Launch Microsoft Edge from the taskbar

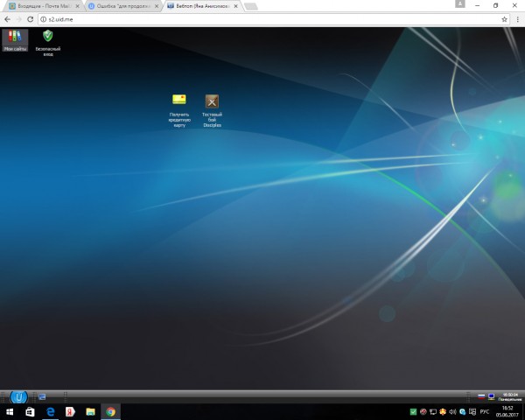coord(50,411)
